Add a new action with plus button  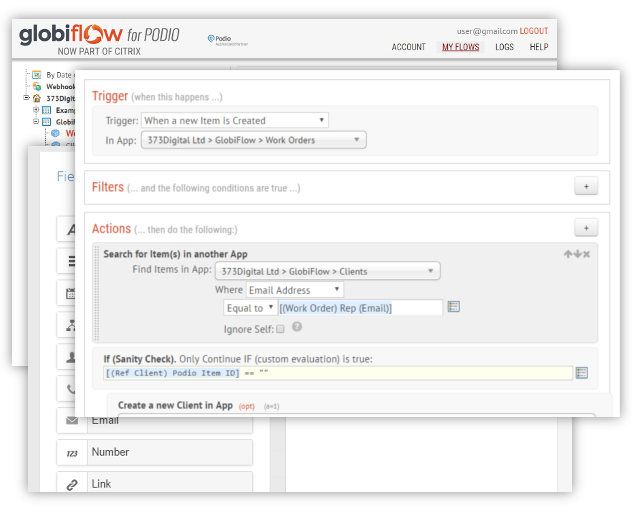point(586,228)
